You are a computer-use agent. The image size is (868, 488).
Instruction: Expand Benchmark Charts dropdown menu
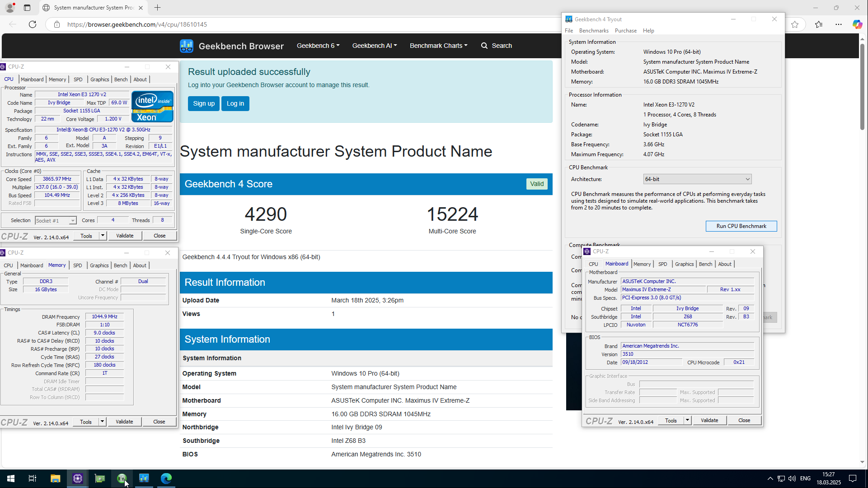438,46
